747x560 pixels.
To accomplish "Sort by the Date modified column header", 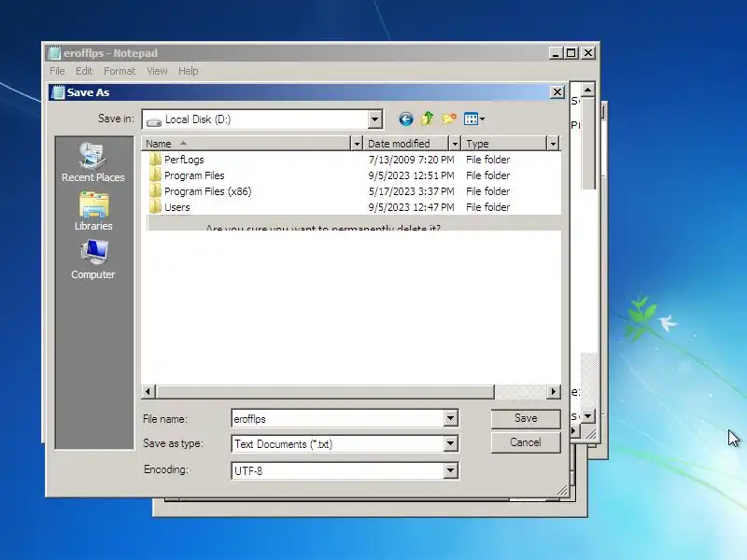I will (x=406, y=144).
